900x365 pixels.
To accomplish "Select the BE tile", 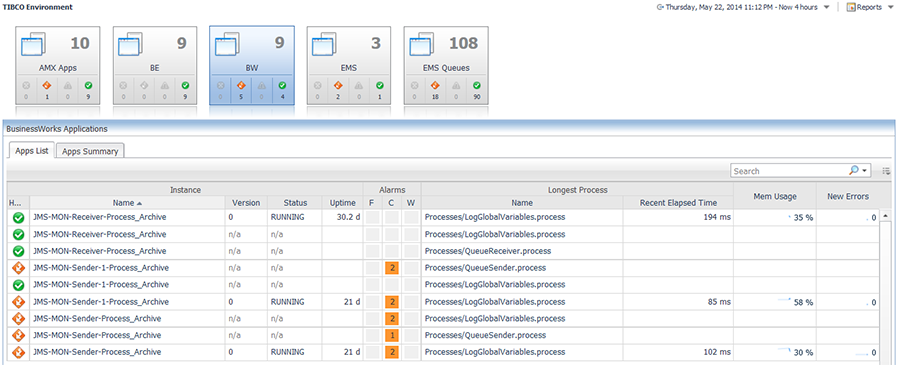I will (155, 65).
